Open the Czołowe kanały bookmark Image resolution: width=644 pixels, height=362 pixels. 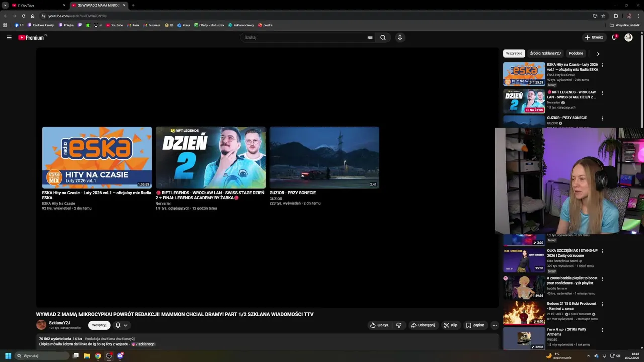point(41,25)
